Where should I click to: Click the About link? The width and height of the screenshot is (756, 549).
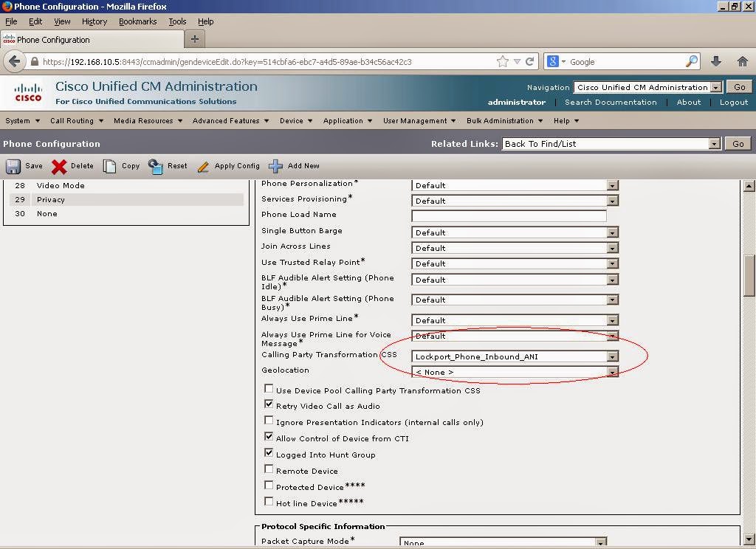pos(689,102)
